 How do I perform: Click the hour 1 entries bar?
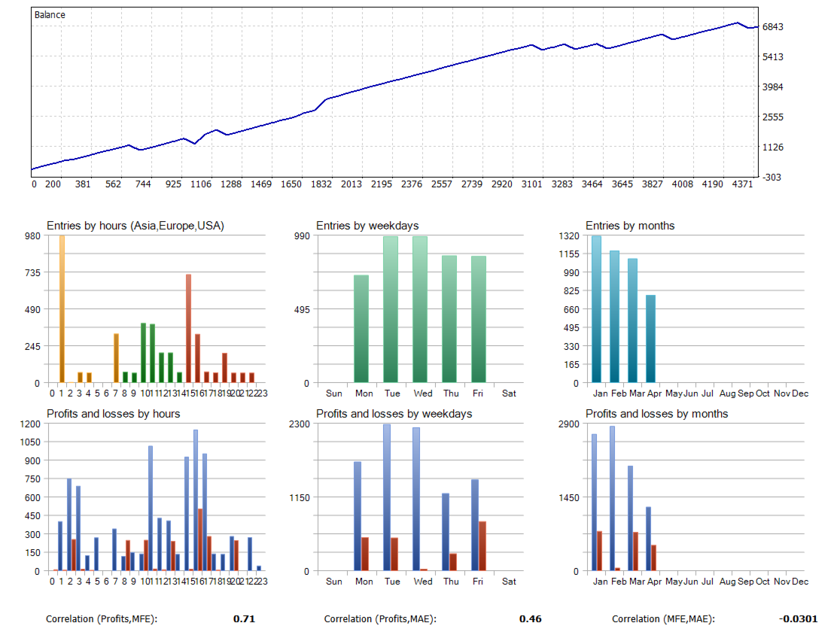click(x=62, y=309)
